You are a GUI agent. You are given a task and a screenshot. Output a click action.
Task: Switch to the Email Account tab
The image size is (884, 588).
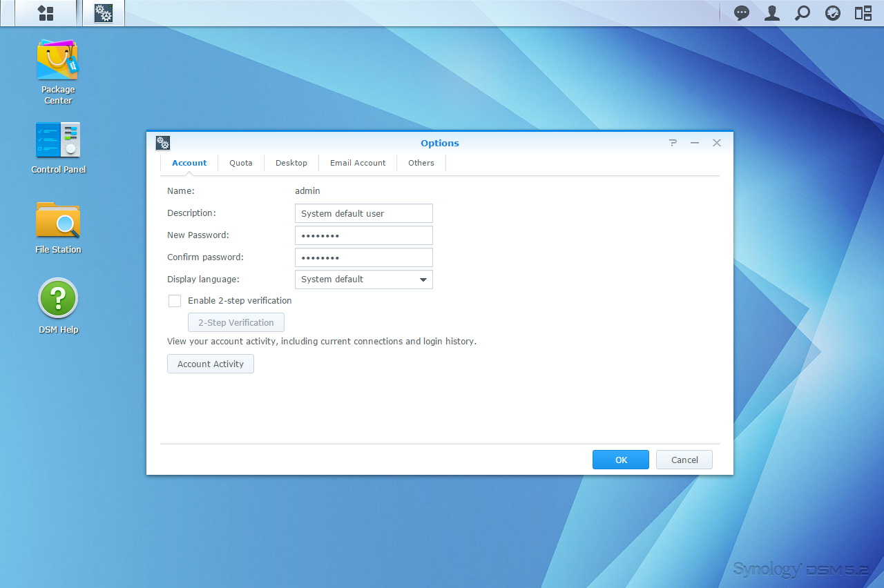(x=358, y=163)
